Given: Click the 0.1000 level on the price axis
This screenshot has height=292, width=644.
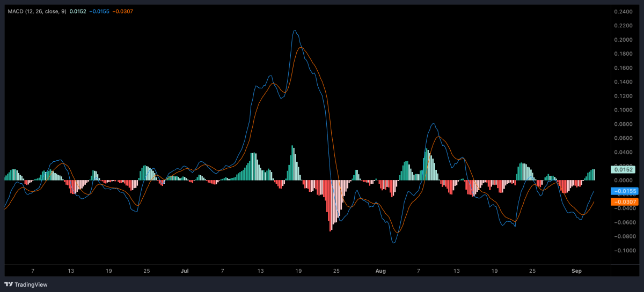Looking at the screenshot, I should point(624,110).
